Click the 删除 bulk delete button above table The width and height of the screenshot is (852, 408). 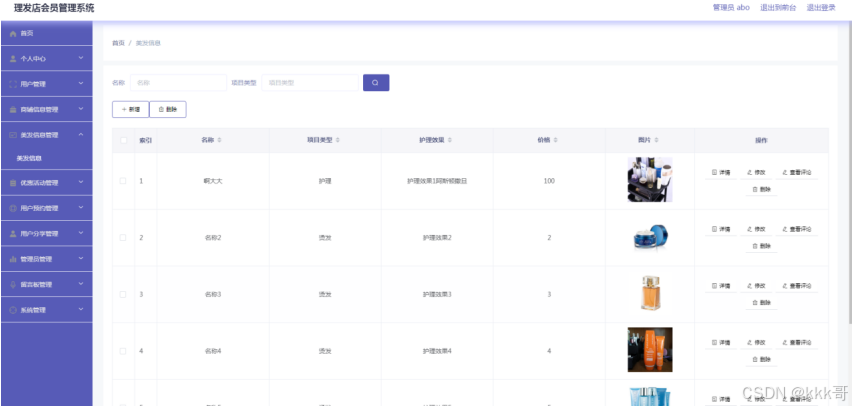pyautogui.click(x=168, y=109)
